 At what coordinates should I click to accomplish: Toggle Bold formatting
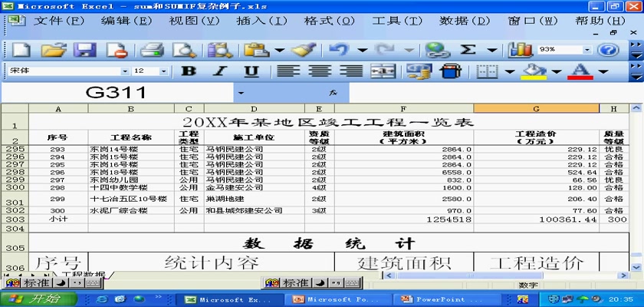tap(189, 71)
